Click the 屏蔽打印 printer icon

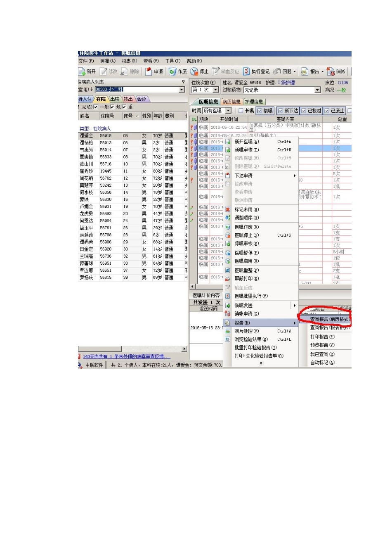pos(227,279)
